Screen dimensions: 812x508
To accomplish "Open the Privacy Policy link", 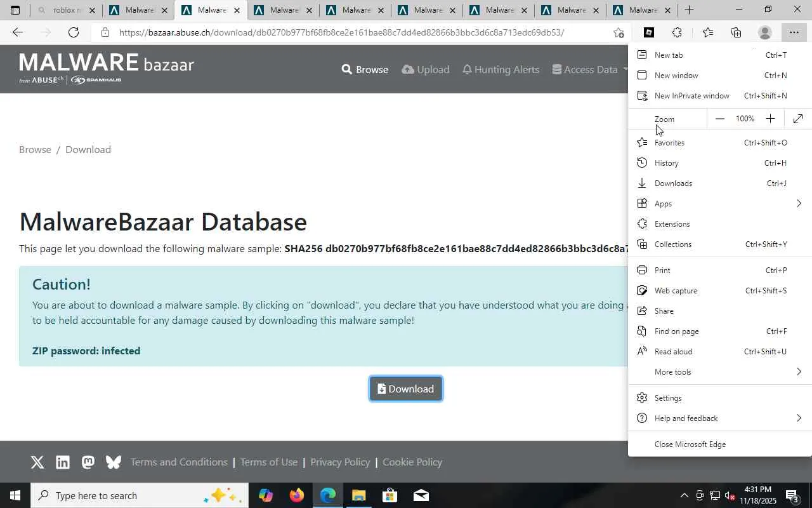I will click(x=340, y=462).
